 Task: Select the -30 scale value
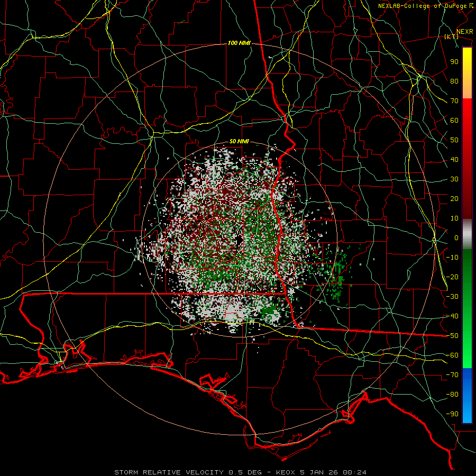[452, 297]
